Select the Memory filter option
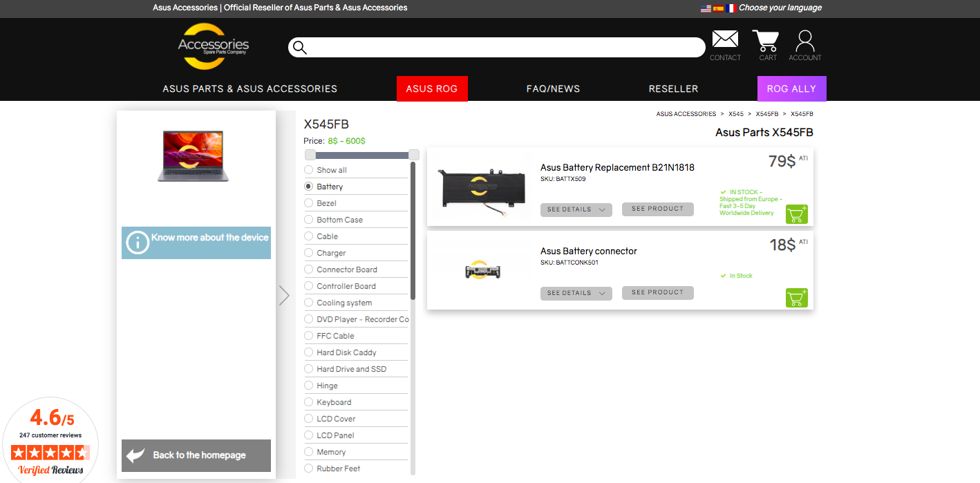The width and height of the screenshot is (980, 483). coord(309,452)
